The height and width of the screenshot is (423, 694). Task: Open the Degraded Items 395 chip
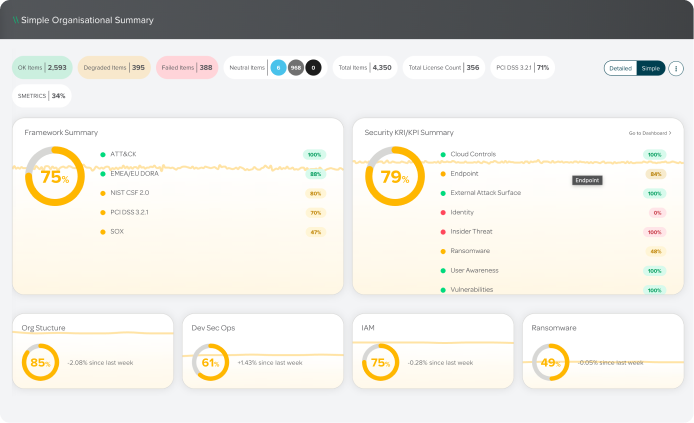coord(114,68)
